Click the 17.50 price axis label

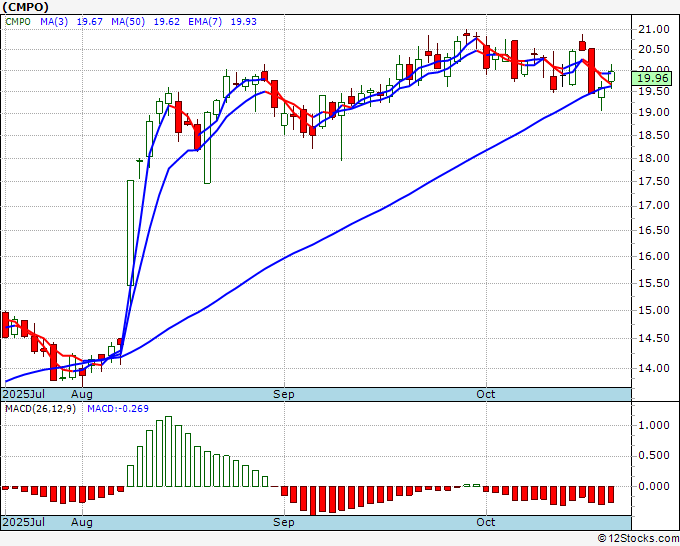pyautogui.click(x=654, y=181)
